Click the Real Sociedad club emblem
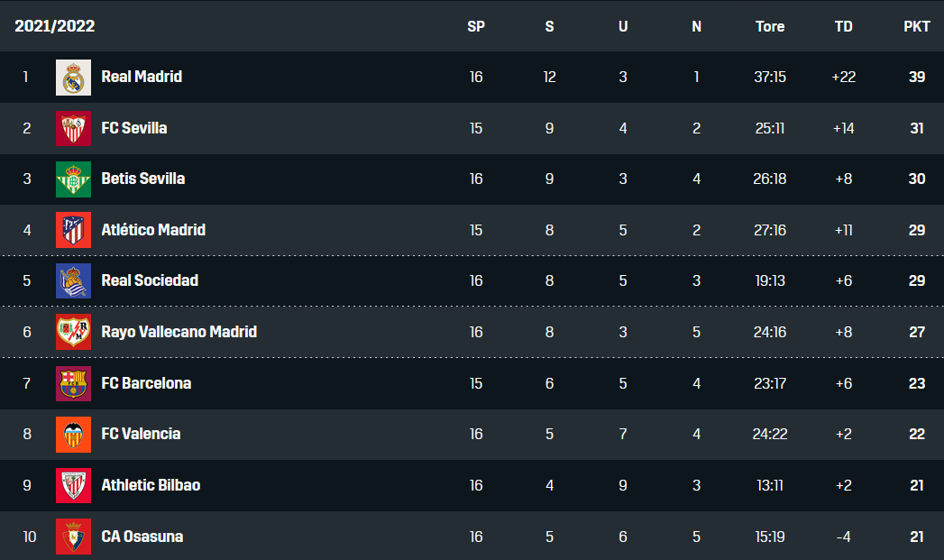The width and height of the screenshot is (944, 560). tap(73, 280)
